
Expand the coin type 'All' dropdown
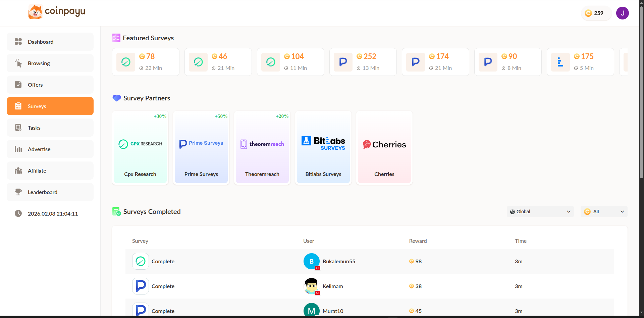(x=604, y=212)
